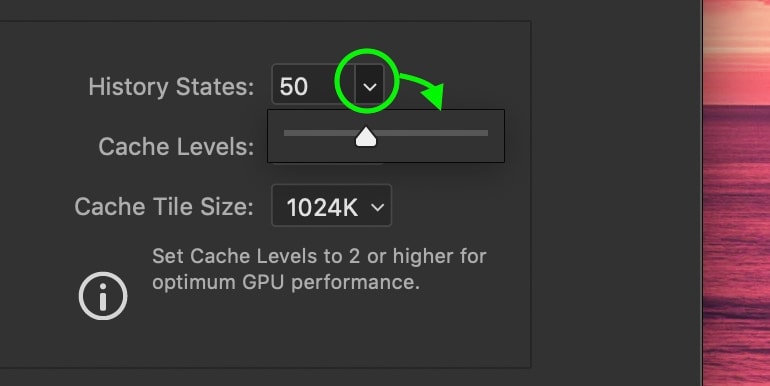This screenshot has height=386, width=770.
Task: Click the chevron beside 1024K
Action: tap(378, 207)
